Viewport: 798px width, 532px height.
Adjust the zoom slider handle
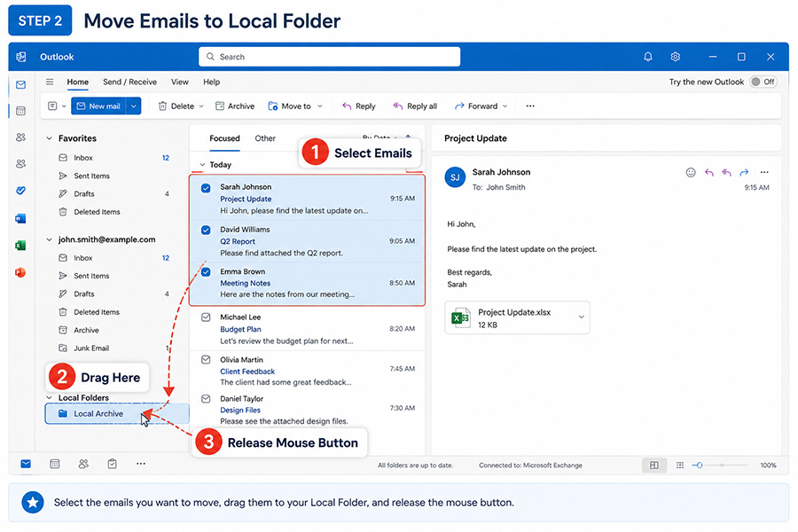point(700,465)
